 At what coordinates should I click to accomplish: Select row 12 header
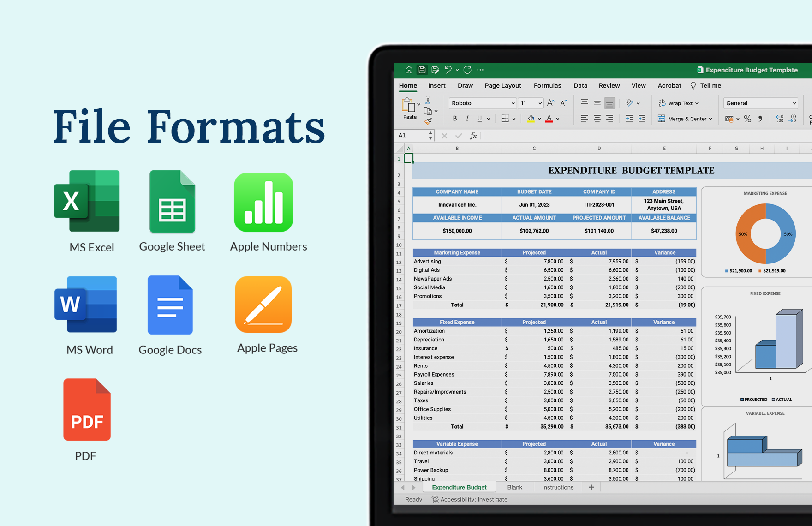tap(399, 262)
